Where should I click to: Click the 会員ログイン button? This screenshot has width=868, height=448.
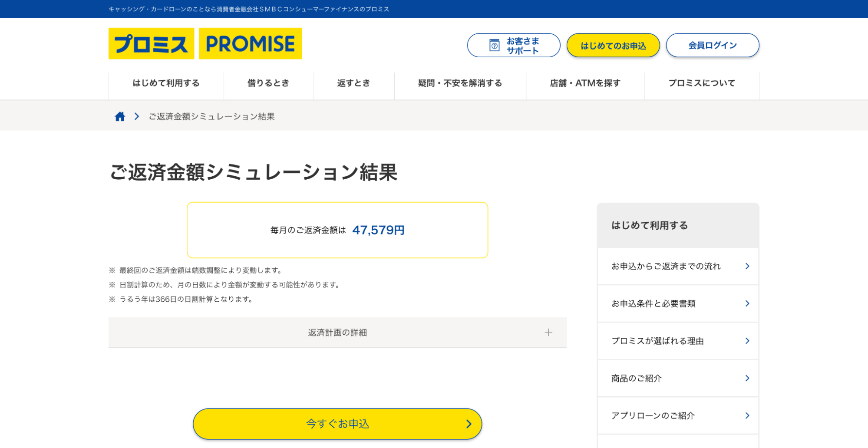(x=713, y=45)
